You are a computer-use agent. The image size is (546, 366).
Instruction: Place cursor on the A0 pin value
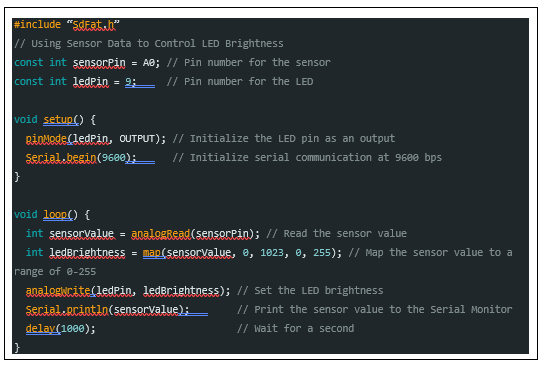(x=149, y=63)
